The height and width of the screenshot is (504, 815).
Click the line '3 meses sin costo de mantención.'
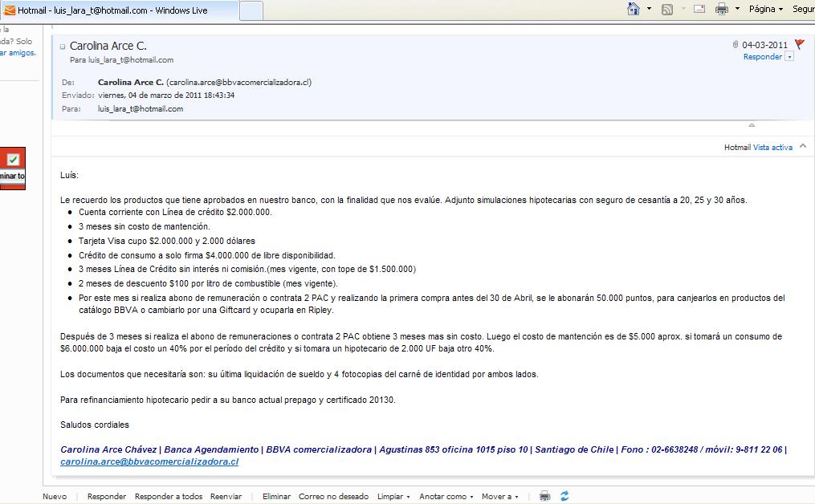point(145,226)
